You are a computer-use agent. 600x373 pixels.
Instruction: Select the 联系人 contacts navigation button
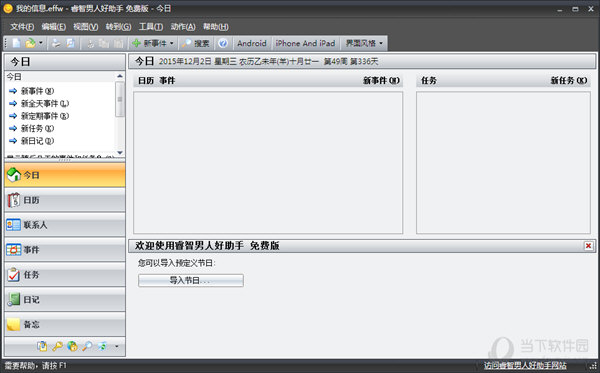coord(65,225)
